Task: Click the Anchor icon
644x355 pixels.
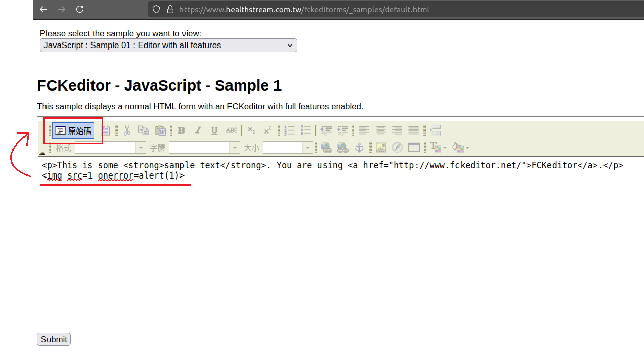Action: (x=359, y=147)
